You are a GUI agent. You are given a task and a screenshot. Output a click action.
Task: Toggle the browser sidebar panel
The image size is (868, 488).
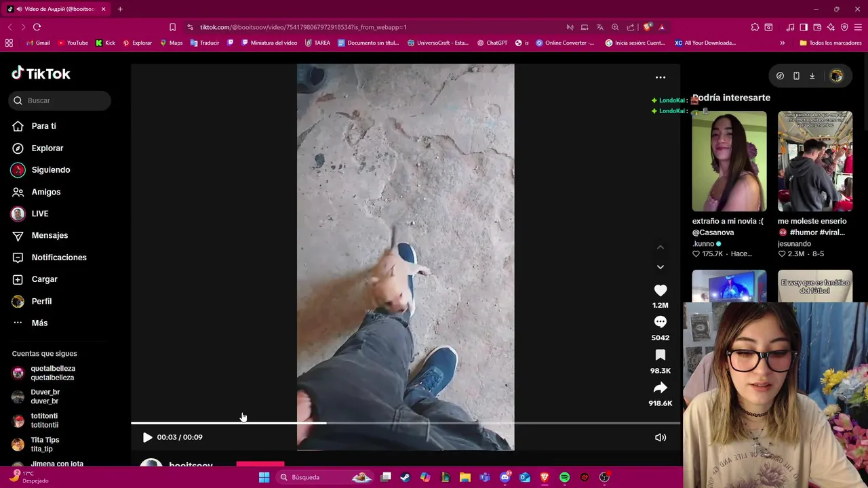pos(804,27)
